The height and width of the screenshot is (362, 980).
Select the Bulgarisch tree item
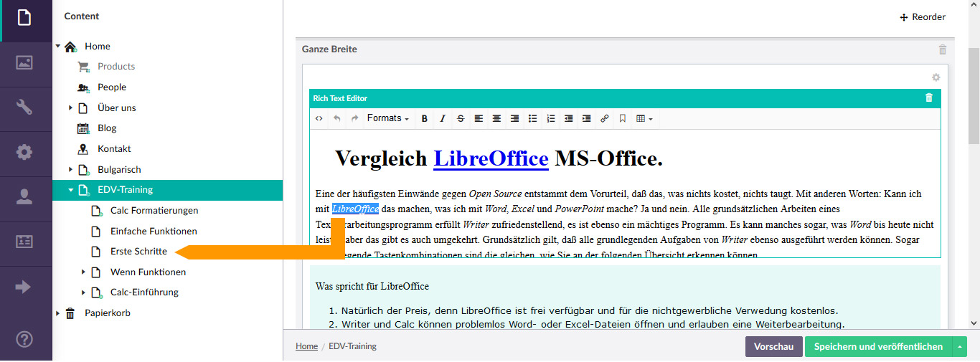point(119,169)
